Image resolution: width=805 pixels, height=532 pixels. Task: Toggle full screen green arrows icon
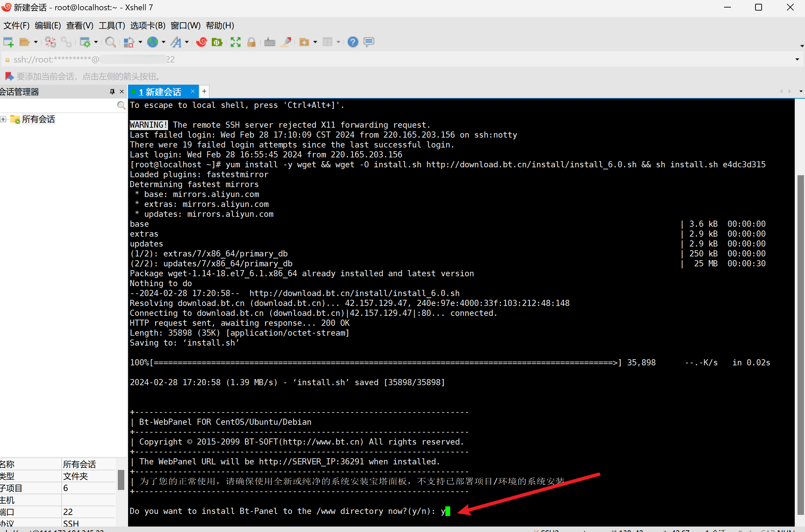[x=236, y=42]
